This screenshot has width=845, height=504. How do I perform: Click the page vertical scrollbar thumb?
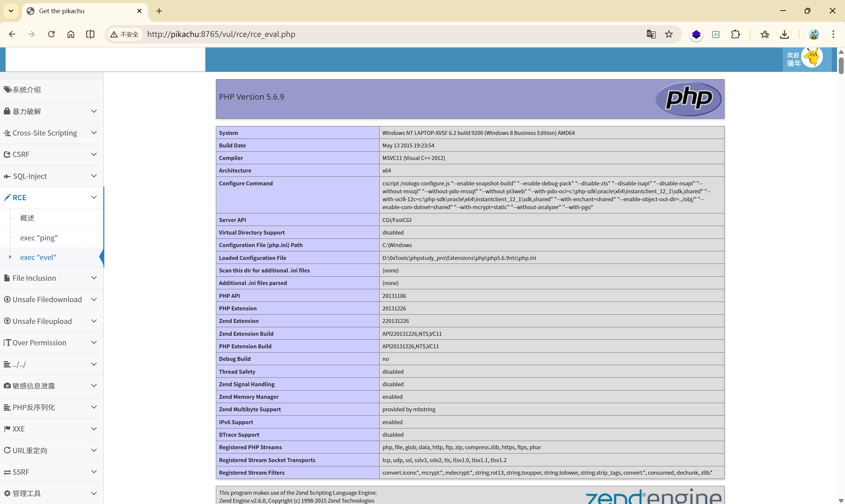(x=841, y=66)
